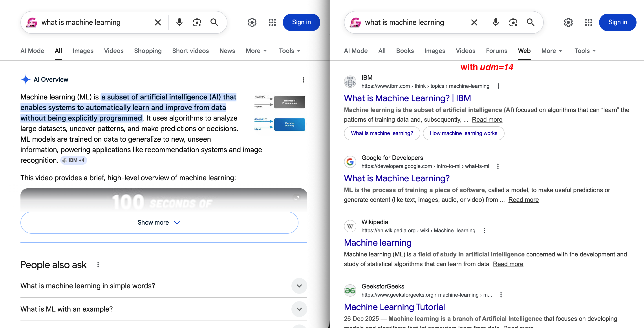Clear the search query with the X icon

158,22
